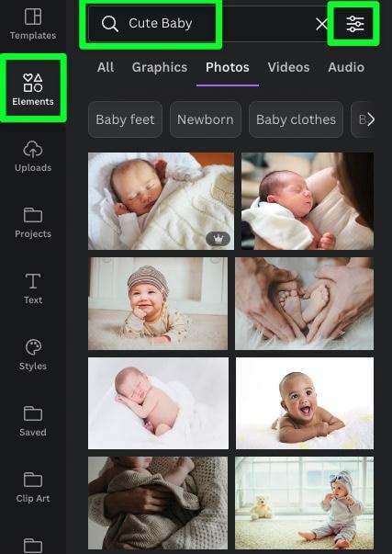Switch to the Graphics tab
This screenshot has height=554, width=392.
coord(160,67)
